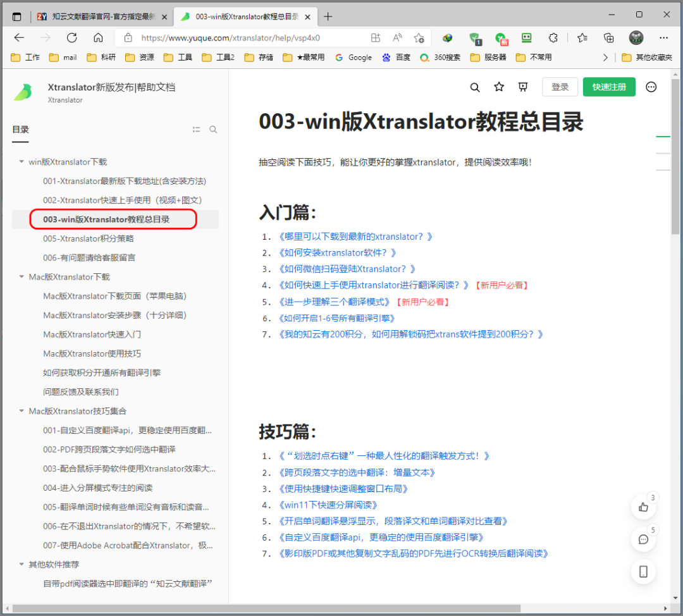The width and height of the screenshot is (683, 616).
Task: Open link win11下快速分屏阅读
Action: [x=328, y=505]
